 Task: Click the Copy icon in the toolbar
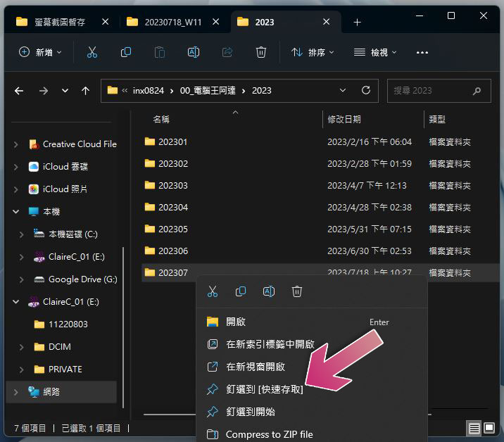click(x=126, y=52)
